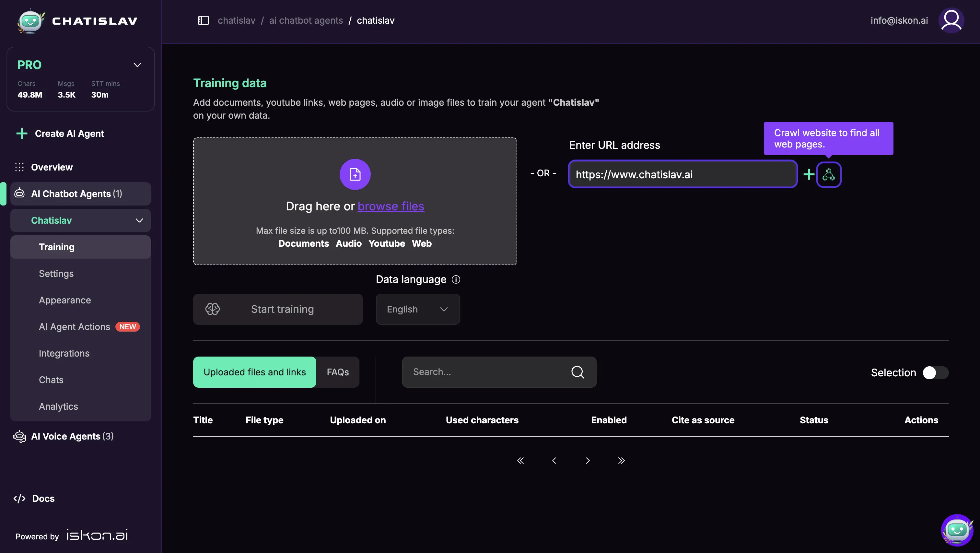Open the Integrations menu item
The image size is (980, 553).
pos(81,354)
